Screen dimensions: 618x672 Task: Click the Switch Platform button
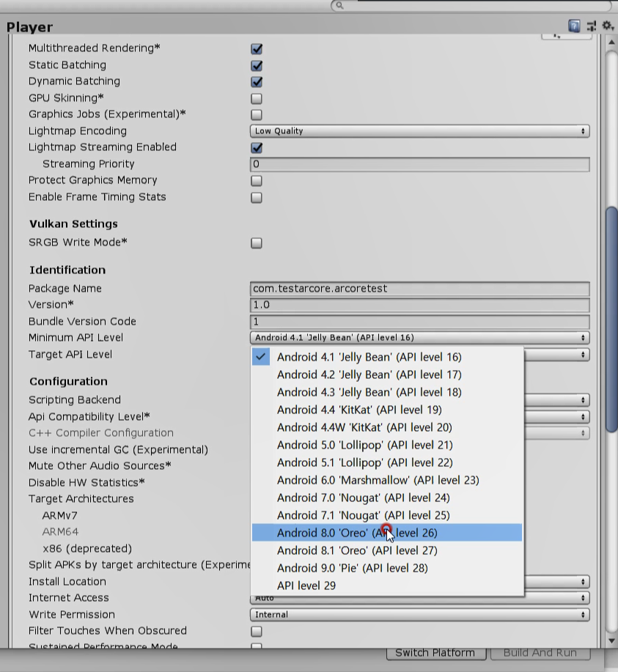(x=435, y=653)
